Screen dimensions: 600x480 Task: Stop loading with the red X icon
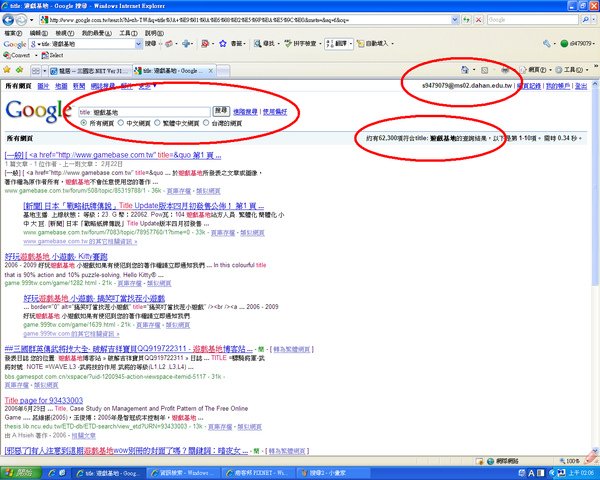(x=478, y=20)
